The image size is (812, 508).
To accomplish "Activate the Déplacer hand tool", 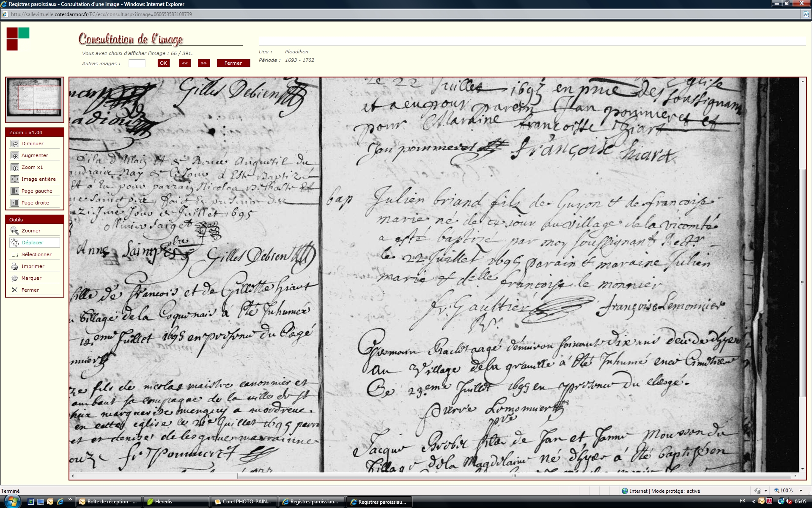I will 15,243.
